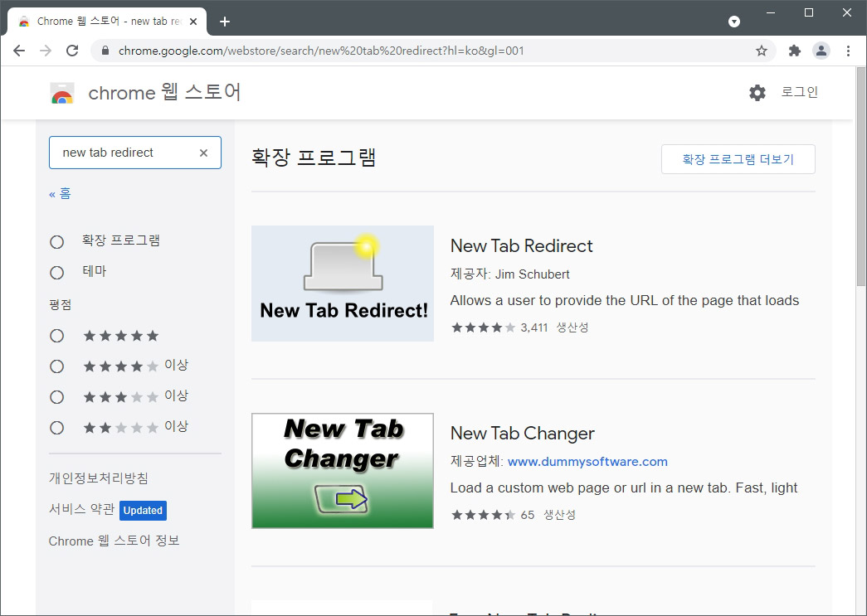Open the Chrome three-dot menu

coord(848,51)
